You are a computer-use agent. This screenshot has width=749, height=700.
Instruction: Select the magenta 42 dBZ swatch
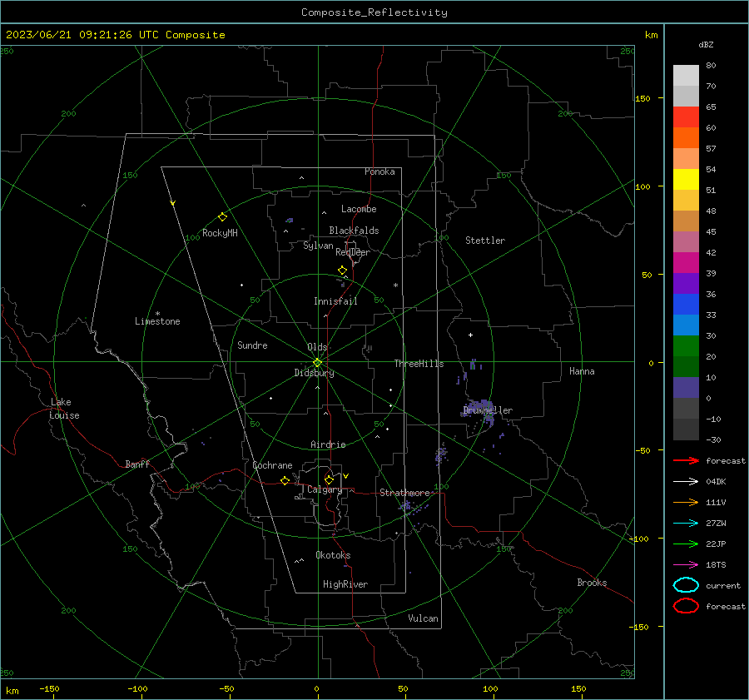tap(686, 262)
